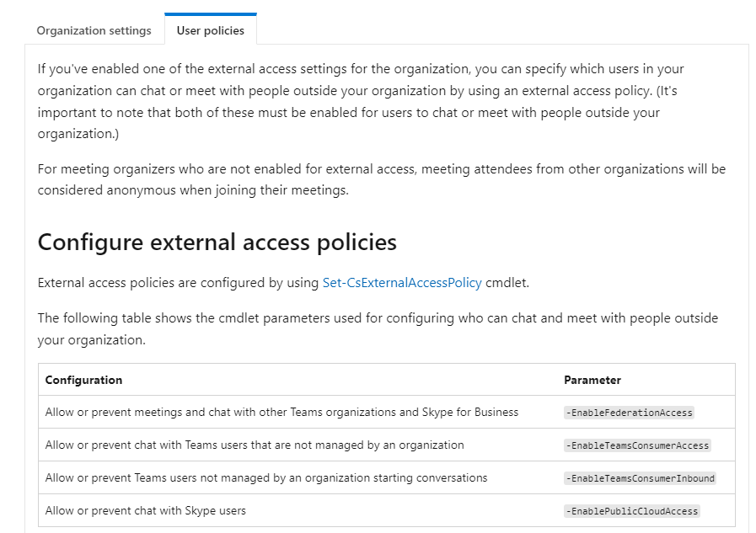
Task: Select the -EnableTeamsConsumerAccess parameter code
Action: pos(638,445)
